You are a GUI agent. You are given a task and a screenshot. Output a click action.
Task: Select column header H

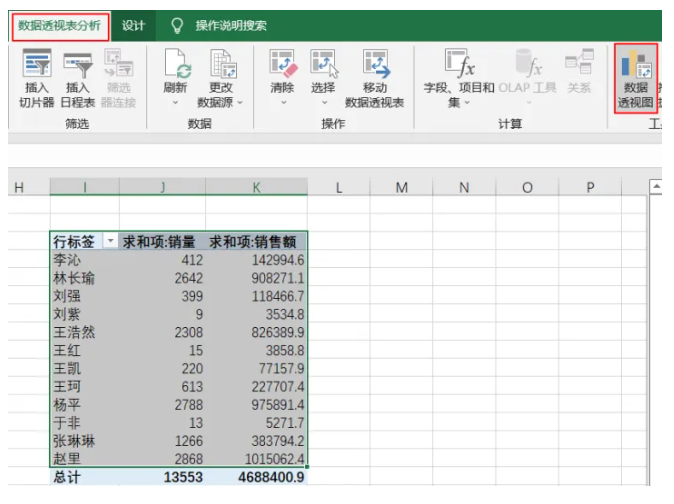point(19,187)
